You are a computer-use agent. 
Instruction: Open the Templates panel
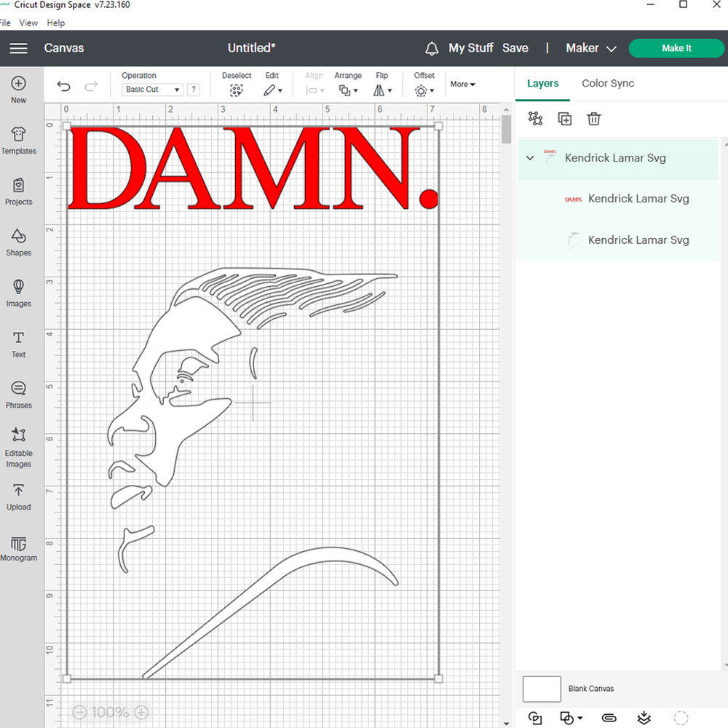[18, 141]
